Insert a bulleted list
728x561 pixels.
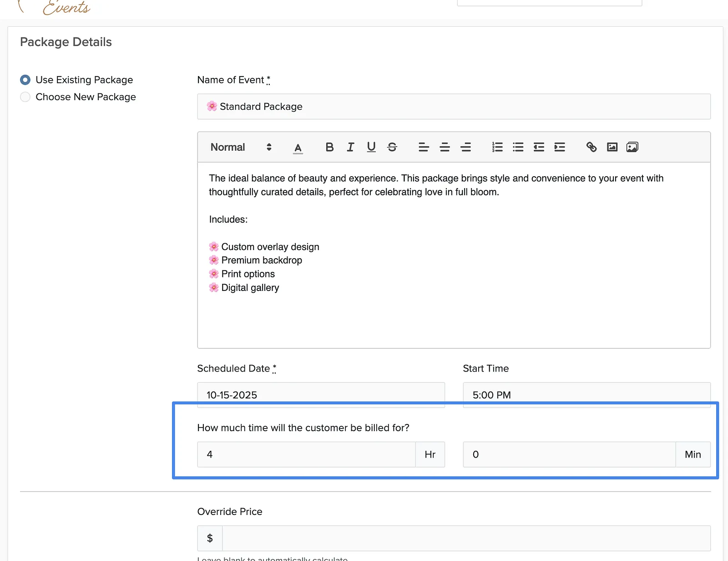pyautogui.click(x=518, y=147)
